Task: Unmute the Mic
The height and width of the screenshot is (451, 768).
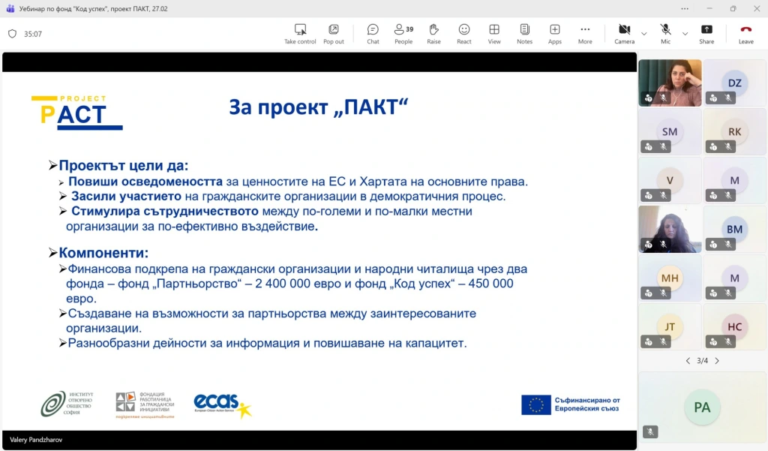Action: tap(665, 34)
